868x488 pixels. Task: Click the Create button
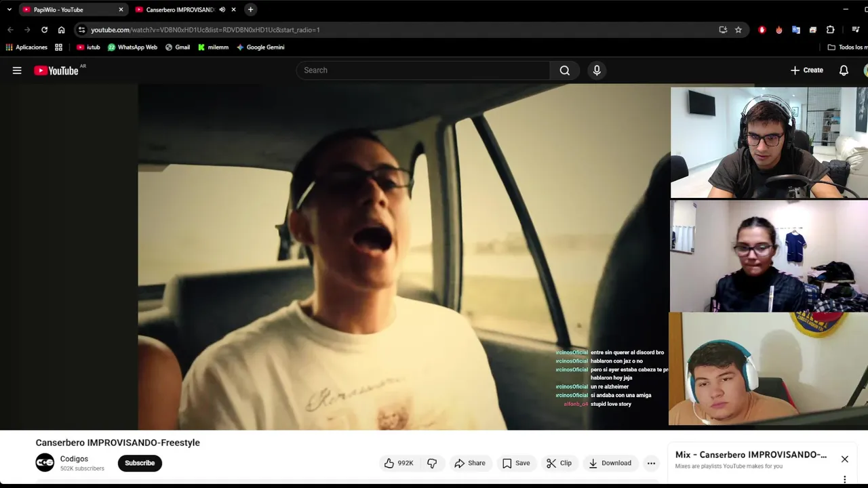click(807, 70)
